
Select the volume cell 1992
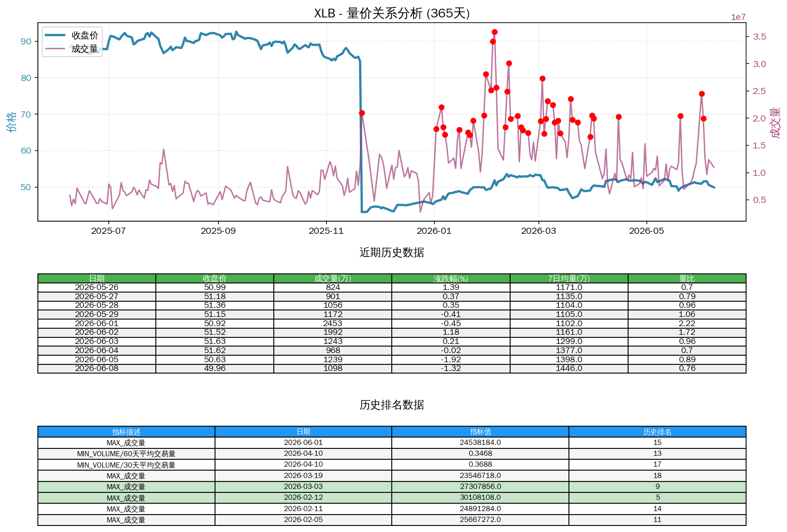coord(333,332)
